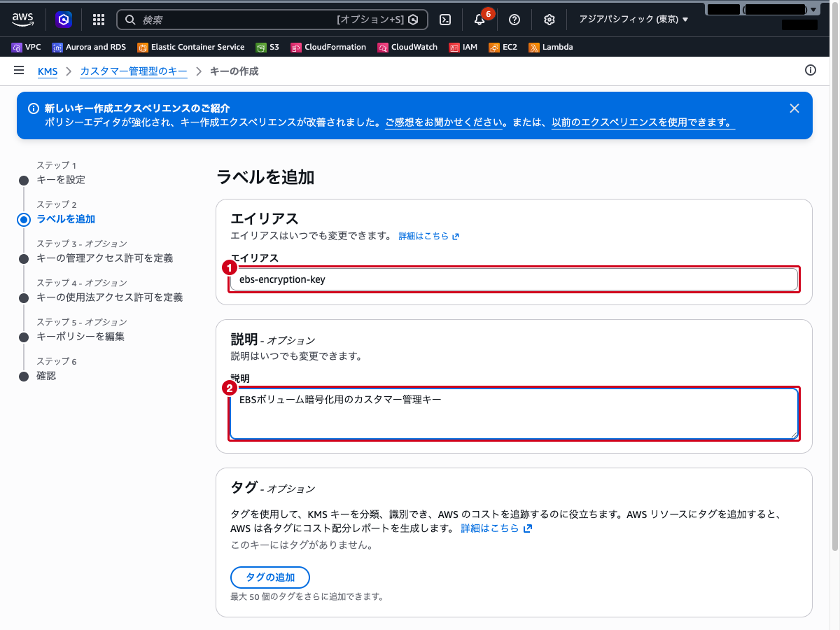Click the Amazon Q icon inside the search box

click(x=414, y=20)
